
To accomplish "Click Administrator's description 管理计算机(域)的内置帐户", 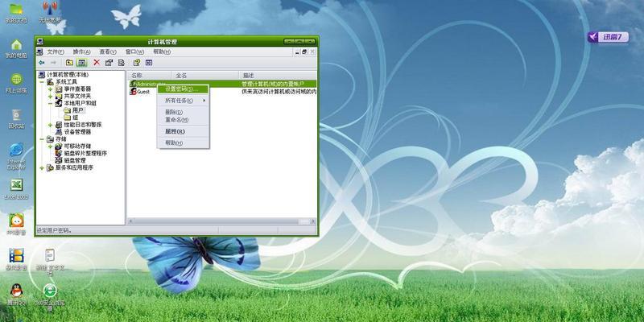I will pos(272,84).
